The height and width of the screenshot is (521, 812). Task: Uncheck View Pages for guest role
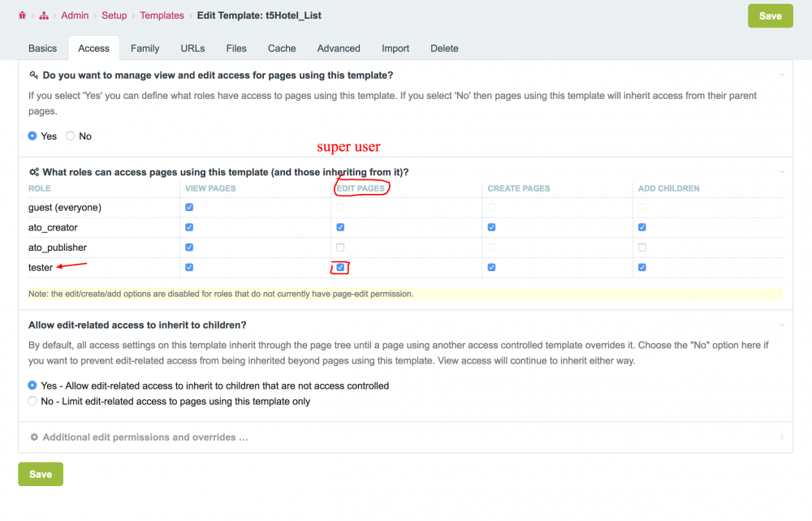tap(189, 208)
